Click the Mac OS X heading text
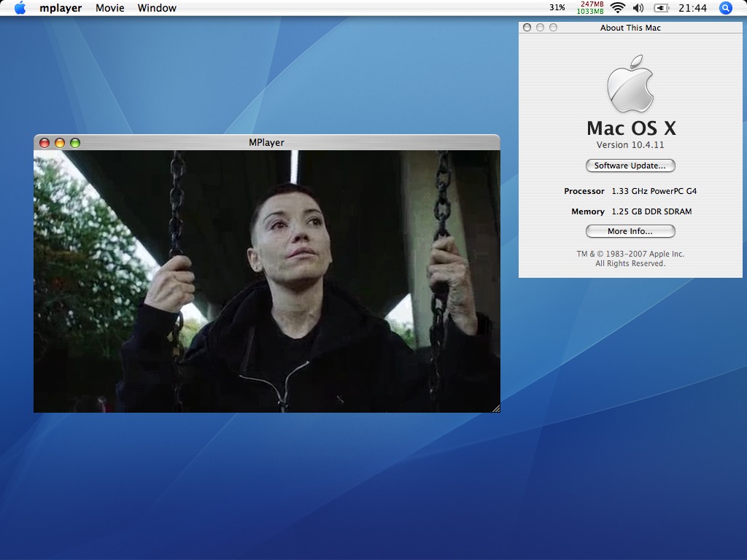747x560 pixels. click(631, 128)
